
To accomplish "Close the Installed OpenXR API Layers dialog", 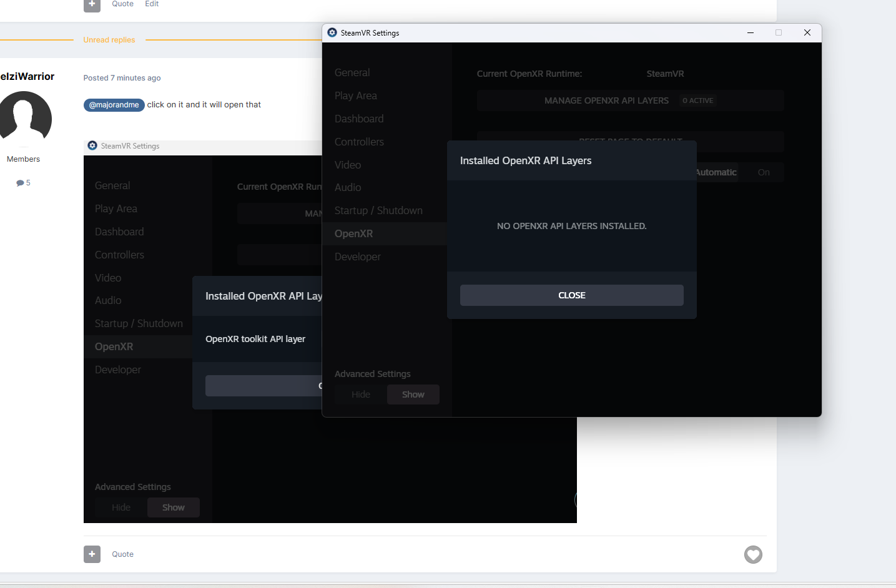I will point(572,295).
